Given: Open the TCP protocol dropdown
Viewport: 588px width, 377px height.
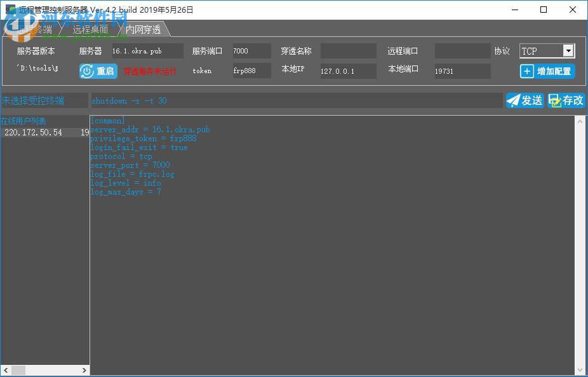Looking at the screenshot, I should (569, 50).
